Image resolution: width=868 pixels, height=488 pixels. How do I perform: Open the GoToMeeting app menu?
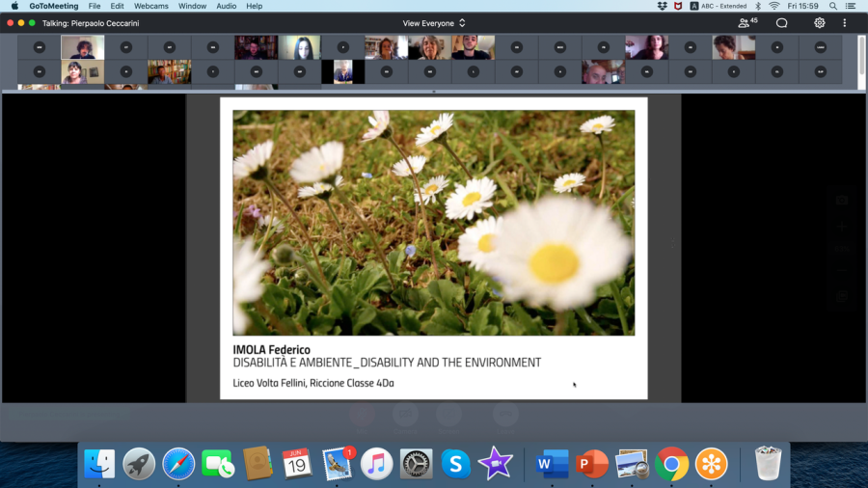click(x=54, y=6)
